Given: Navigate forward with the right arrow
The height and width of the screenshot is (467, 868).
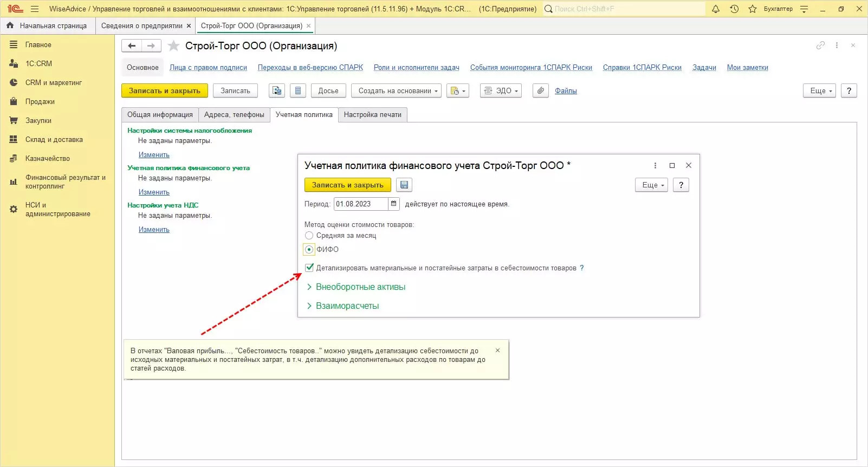Looking at the screenshot, I should 151,46.
